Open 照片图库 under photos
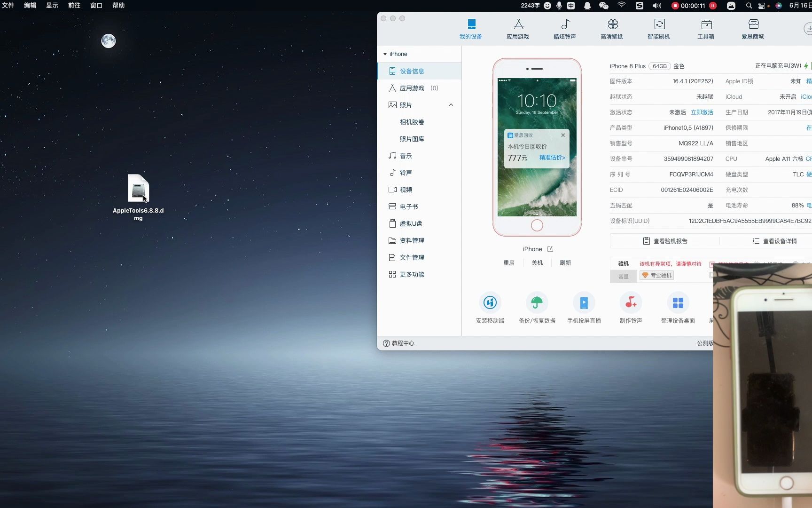The image size is (812, 508). tap(412, 139)
